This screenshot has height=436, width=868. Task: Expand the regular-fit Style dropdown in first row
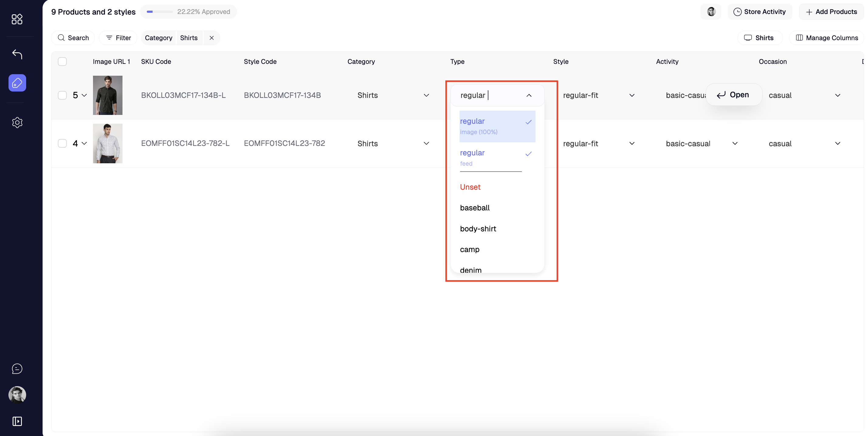click(x=632, y=95)
